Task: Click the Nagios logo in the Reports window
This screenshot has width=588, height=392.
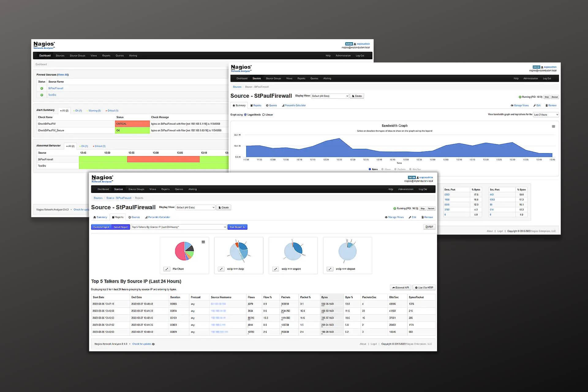Action: pos(102,179)
